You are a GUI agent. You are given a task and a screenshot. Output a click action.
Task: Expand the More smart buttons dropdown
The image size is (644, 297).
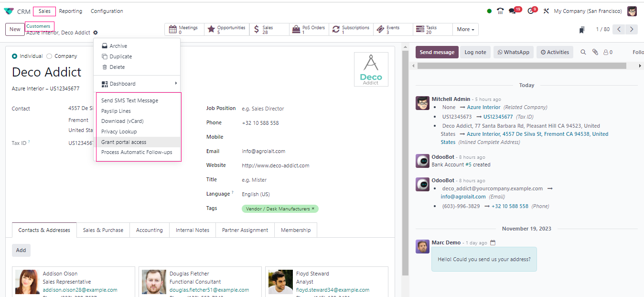[465, 30]
